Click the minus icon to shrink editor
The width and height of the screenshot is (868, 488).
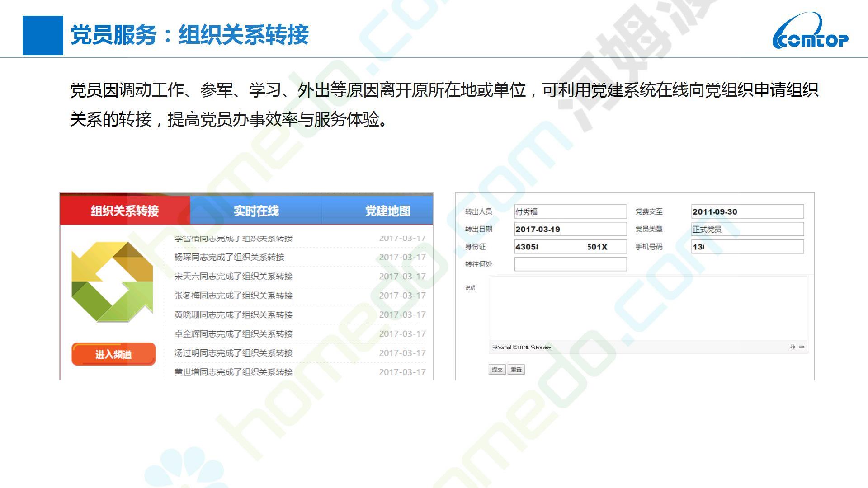(x=802, y=347)
